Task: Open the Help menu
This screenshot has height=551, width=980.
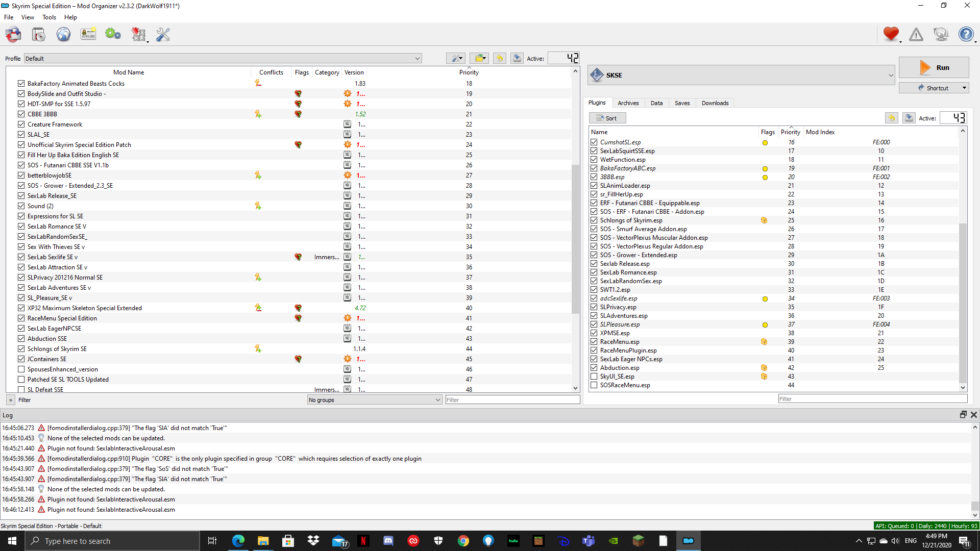Action: (x=70, y=17)
